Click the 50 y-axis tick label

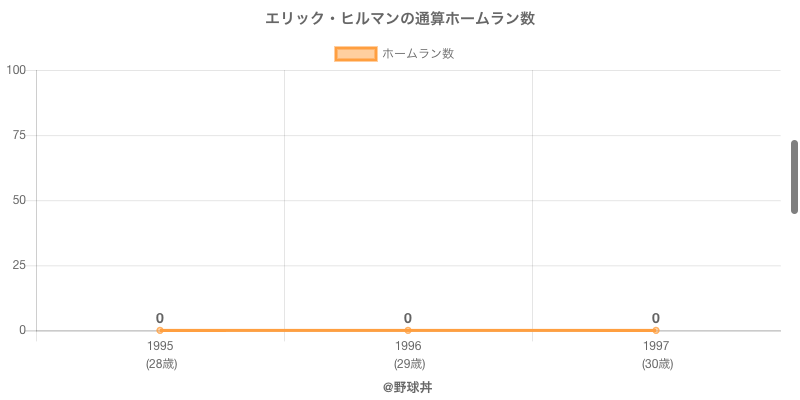point(19,201)
